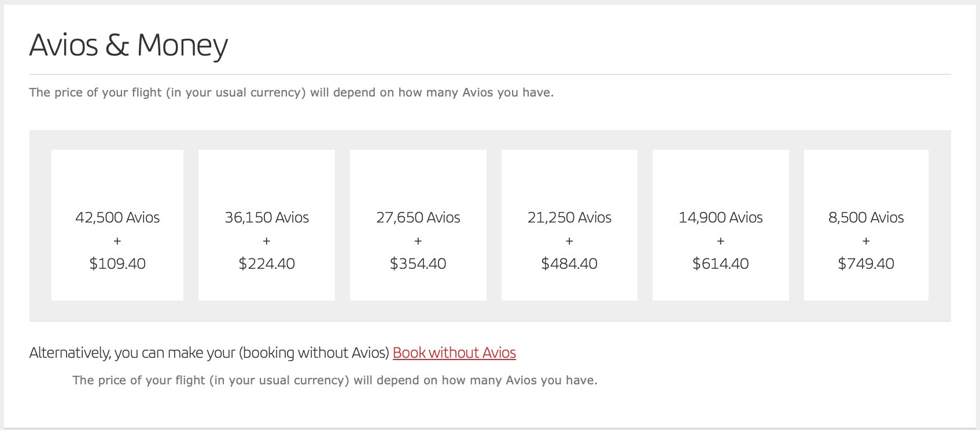Click the Avios & Money heading
980x430 pixels.
point(128,45)
